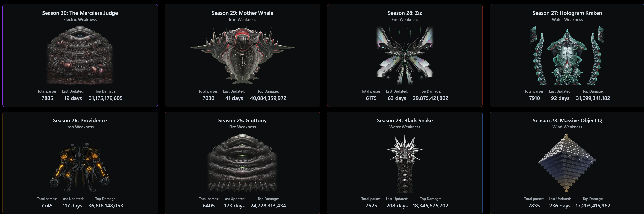Open the Hologram Kraken boss artwork
This screenshot has width=644, height=214.
point(567,55)
